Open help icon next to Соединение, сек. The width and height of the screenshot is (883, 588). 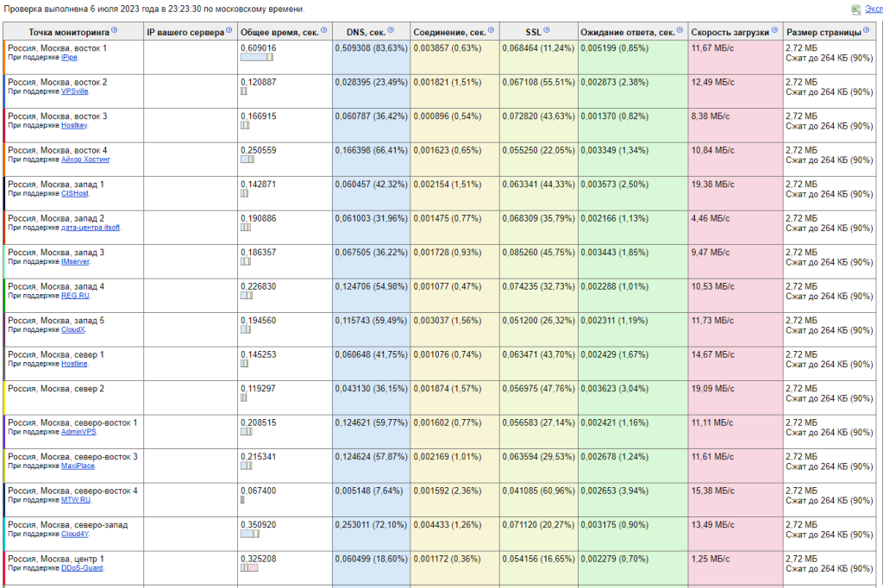coord(491,30)
